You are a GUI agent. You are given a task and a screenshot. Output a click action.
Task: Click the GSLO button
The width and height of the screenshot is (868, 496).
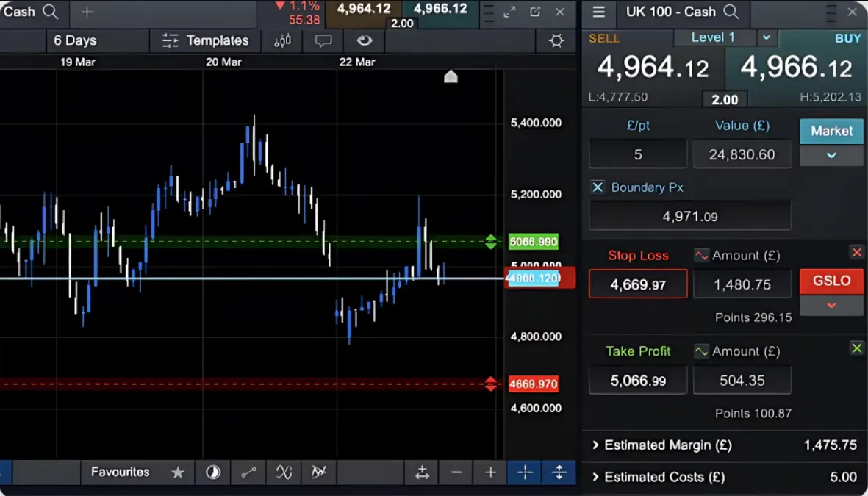pos(831,281)
